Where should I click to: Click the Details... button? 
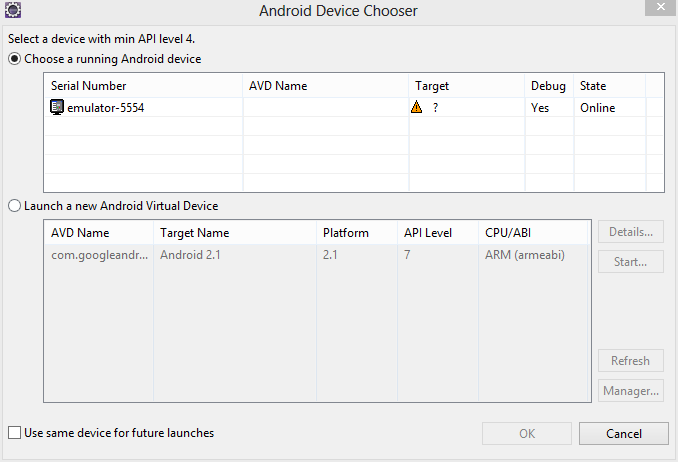(631, 232)
